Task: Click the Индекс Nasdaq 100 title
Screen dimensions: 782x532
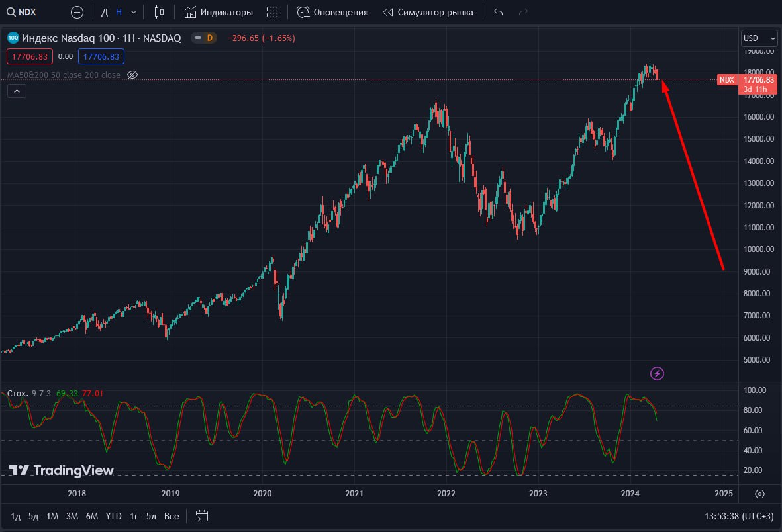Action: click(101, 38)
